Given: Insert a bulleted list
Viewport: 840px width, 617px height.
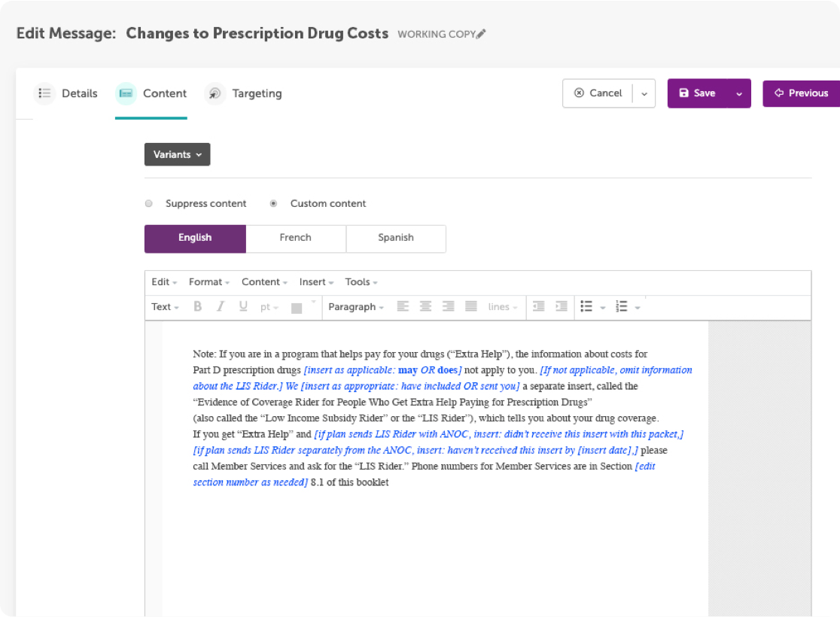Looking at the screenshot, I should coord(586,307).
